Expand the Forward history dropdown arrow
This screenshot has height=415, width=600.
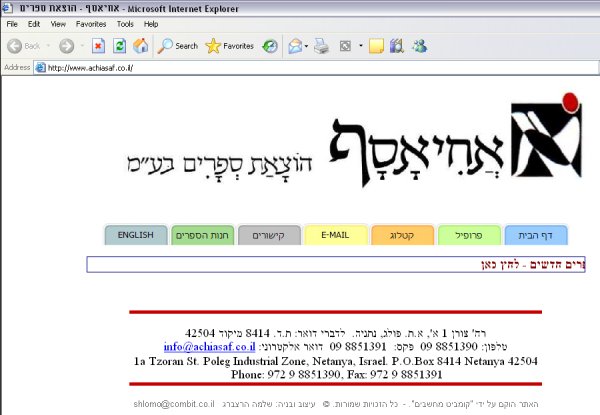click(x=82, y=46)
